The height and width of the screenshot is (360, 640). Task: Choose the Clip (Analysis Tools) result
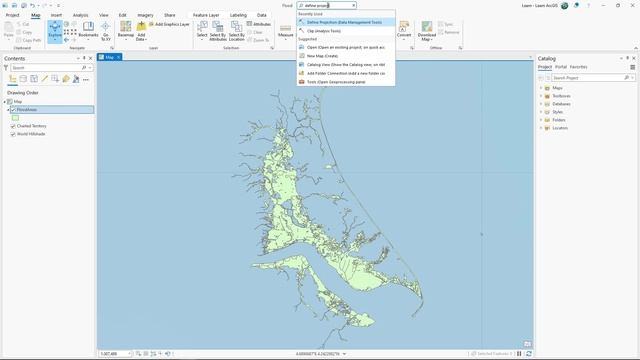[346, 31]
